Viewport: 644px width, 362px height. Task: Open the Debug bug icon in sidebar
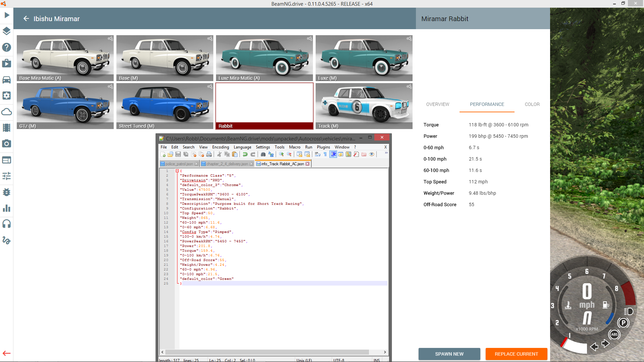tap(7, 192)
